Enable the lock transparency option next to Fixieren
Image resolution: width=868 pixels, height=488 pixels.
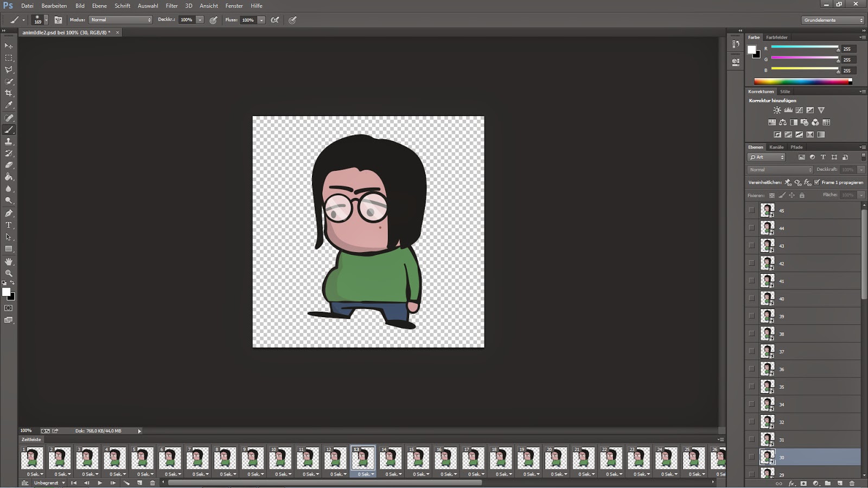coord(772,195)
